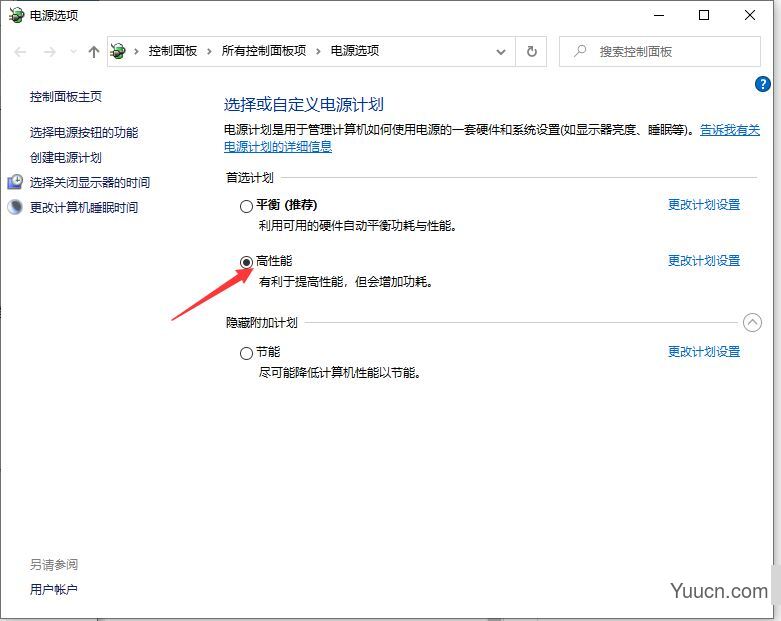Viewport: 781px width, 621px height.
Task: Open 更改计划设置 for 平衡 plan
Action: click(704, 205)
